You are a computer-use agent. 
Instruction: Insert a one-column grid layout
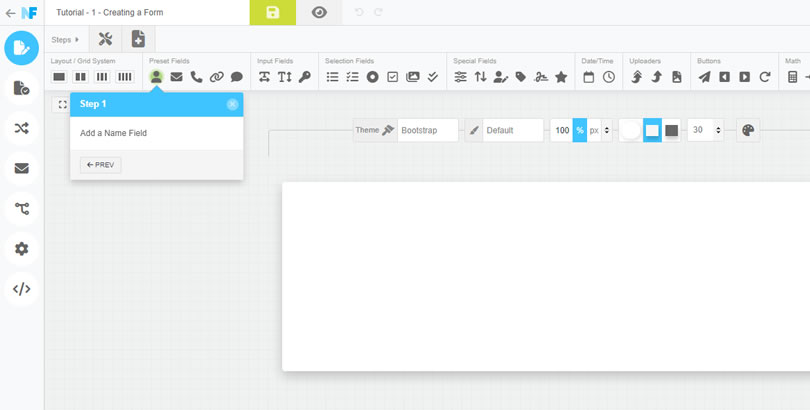click(59, 77)
